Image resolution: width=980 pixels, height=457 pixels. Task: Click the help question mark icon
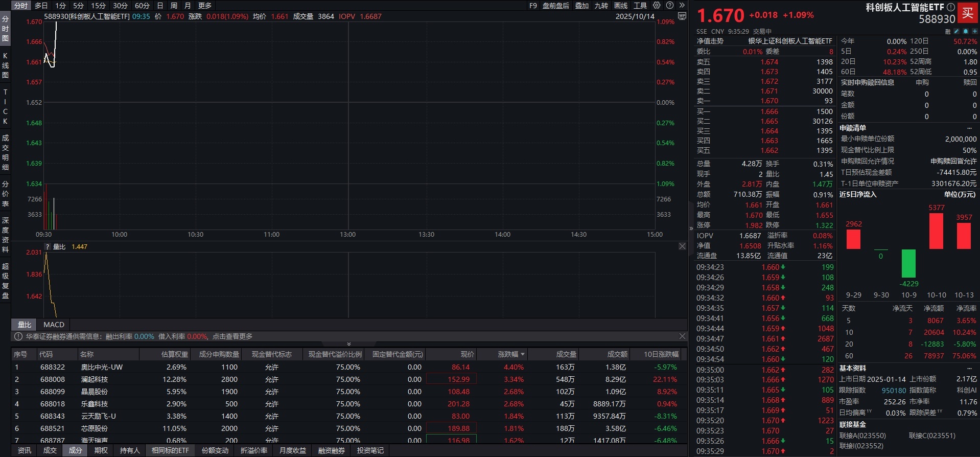pyautogui.click(x=669, y=5)
